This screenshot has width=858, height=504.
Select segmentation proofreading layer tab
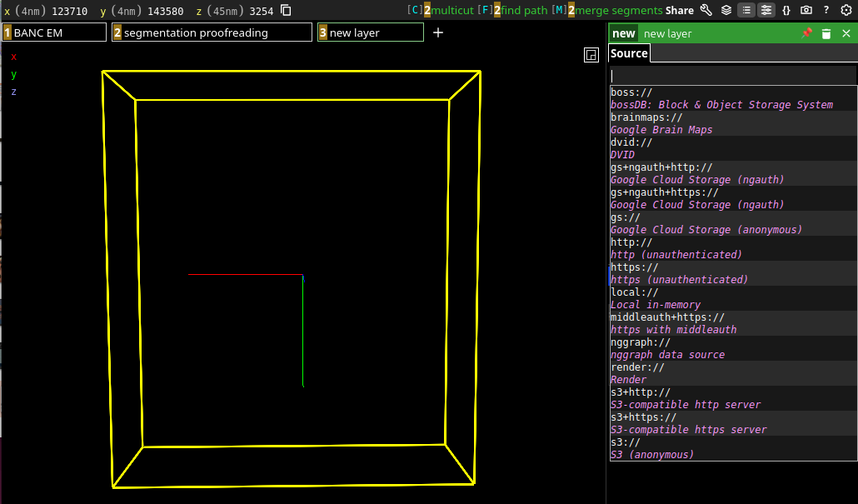click(x=212, y=32)
